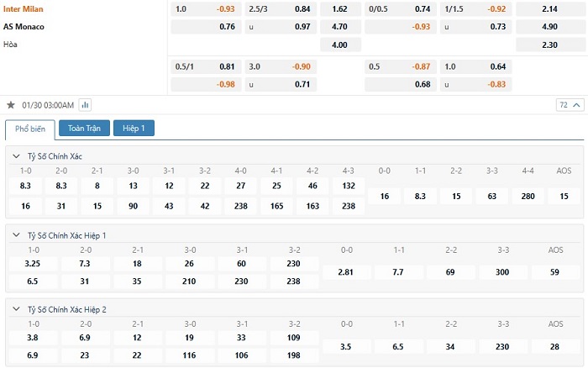
Task: Pick first-half 3-3 odds 300
Action: 502,272
